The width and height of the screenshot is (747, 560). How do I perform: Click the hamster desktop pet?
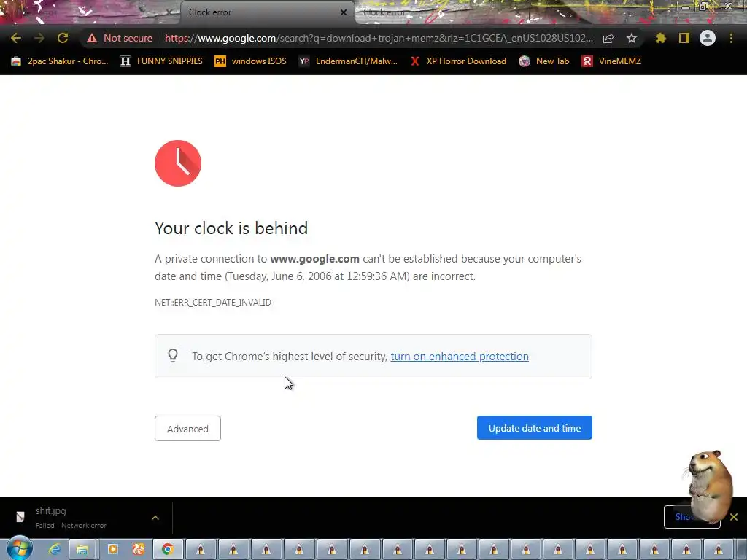pyautogui.click(x=710, y=486)
